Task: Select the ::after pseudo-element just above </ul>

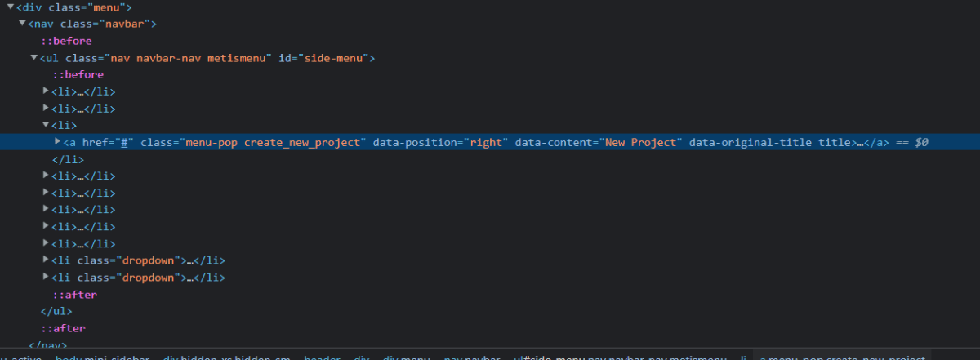Action: pos(75,295)
